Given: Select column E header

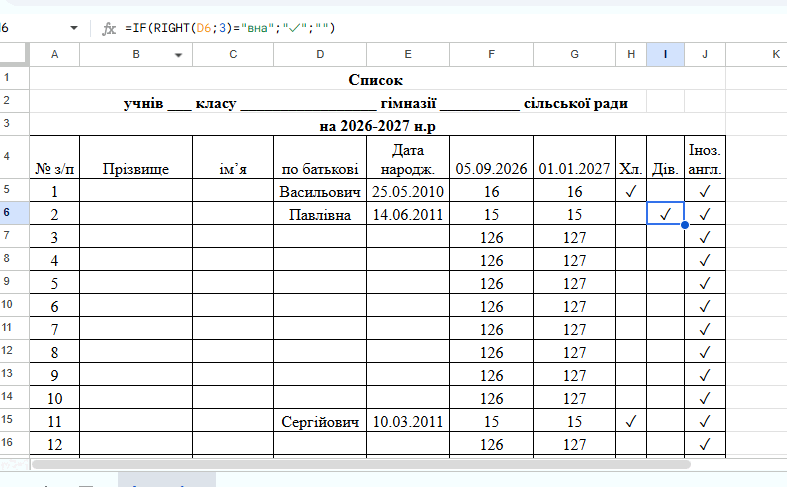Looking at the screenshot, I should click(x=408, y=54).
